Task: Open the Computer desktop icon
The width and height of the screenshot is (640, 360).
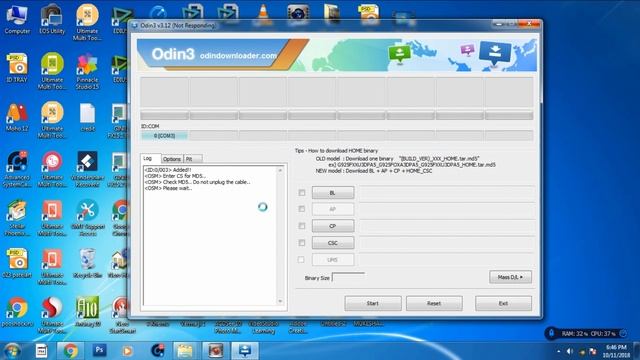Action: tap(17, 20)
